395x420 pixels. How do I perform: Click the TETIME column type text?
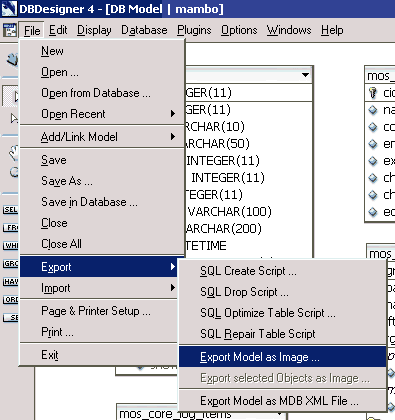[x=206, y=246]
